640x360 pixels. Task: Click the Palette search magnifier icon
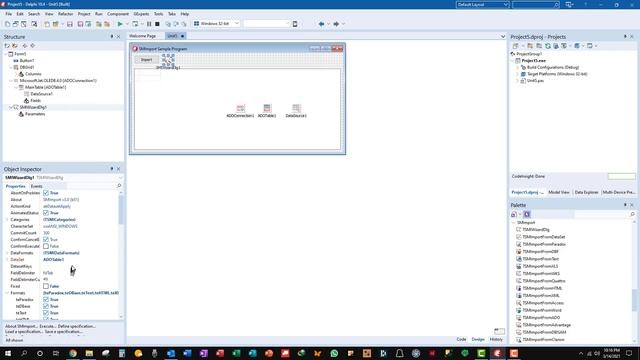click(633, 214)
